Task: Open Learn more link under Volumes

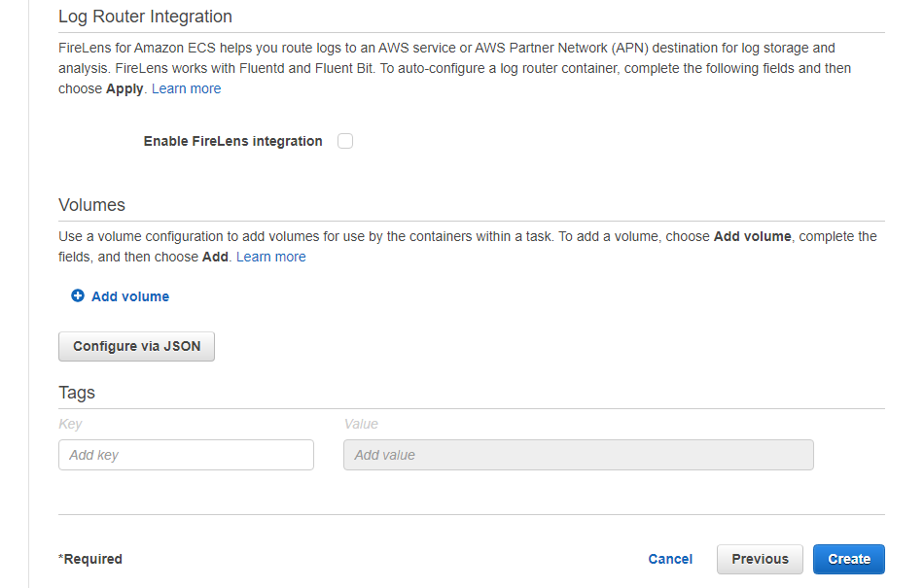Action: 270,257
